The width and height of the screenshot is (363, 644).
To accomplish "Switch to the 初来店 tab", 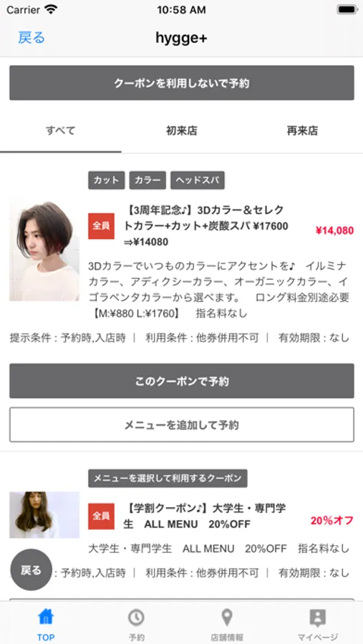I will point(181,131).
